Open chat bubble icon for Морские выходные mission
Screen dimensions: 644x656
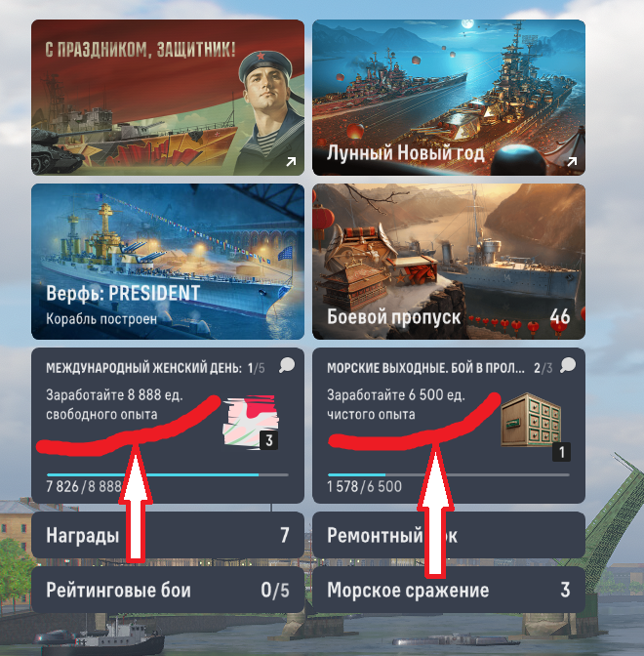tap(568, 365)
